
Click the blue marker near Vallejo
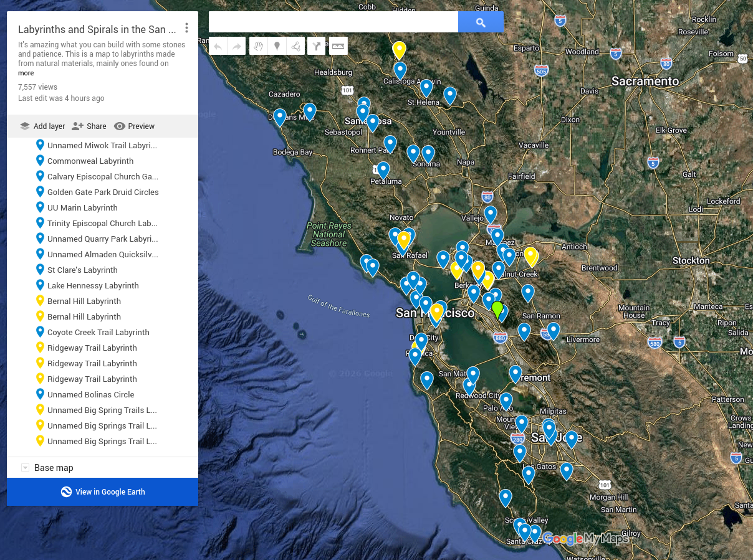(x=491, y=214)
